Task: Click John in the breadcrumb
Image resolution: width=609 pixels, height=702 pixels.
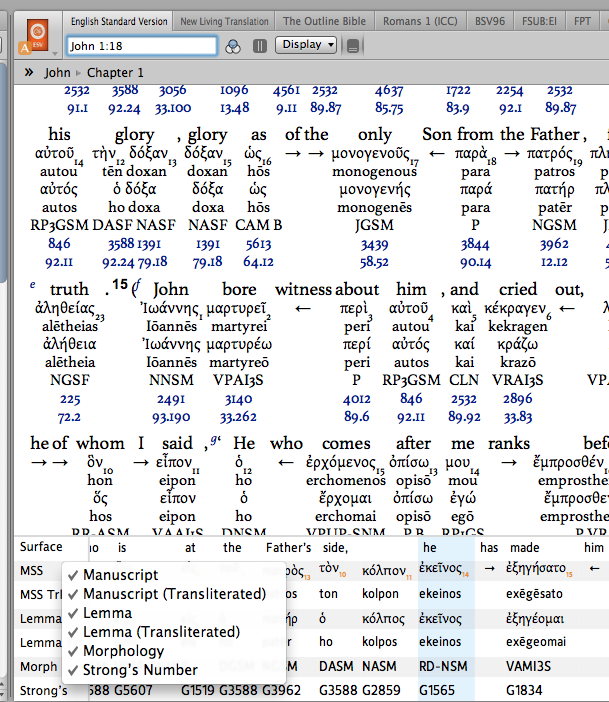Action: [57, 73]
